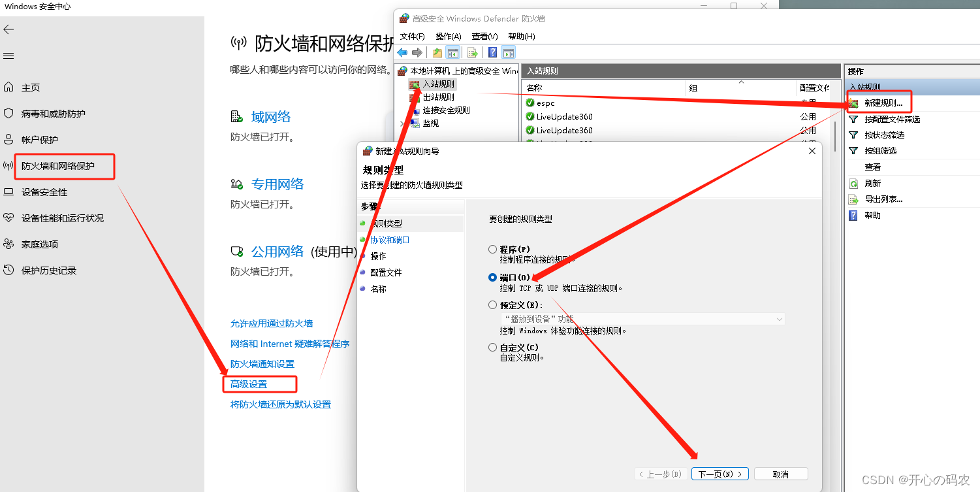Screen dimensions: 980x492
Task: Click the < 上一步(B) button
Action: pyautogui.click(x=660, y=474)
